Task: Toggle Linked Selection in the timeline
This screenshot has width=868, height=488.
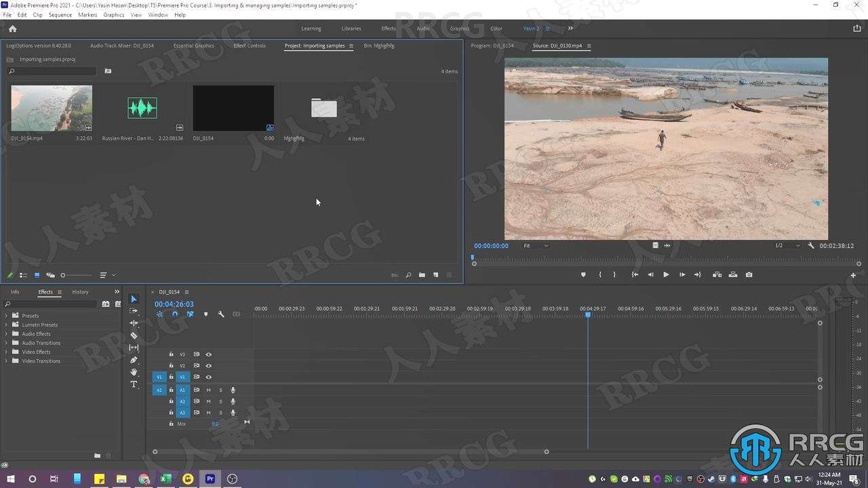Action: [x=190, y=314]
